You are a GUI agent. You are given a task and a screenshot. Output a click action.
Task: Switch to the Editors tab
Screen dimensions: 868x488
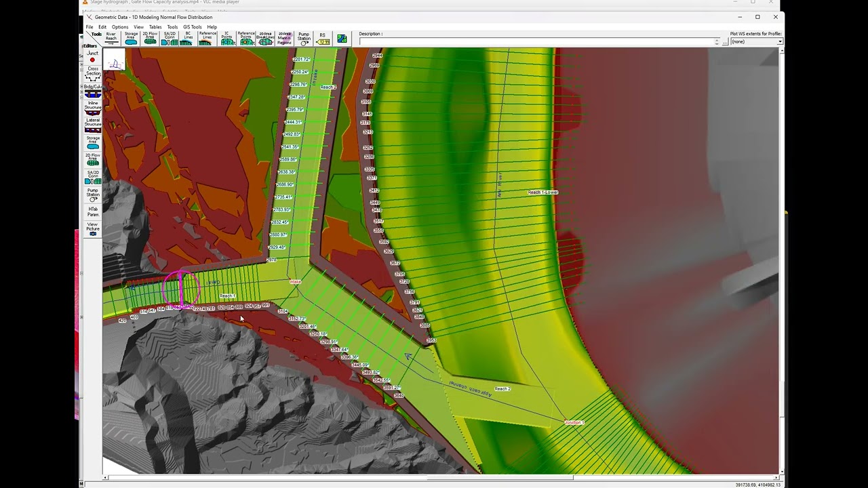tap(90, 46)
